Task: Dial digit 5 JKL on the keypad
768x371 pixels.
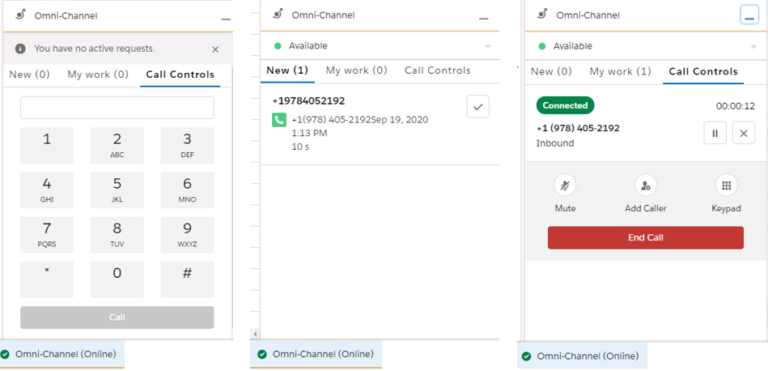Action: point(117,190)
